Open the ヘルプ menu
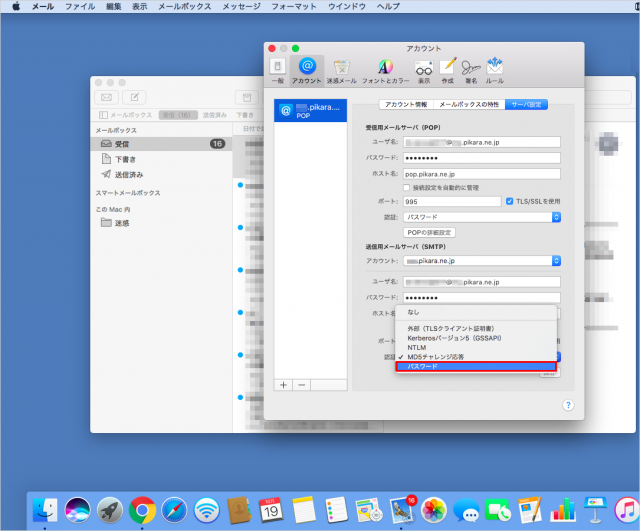This screenshot has width=640, height=531. (x=388, y=7)
